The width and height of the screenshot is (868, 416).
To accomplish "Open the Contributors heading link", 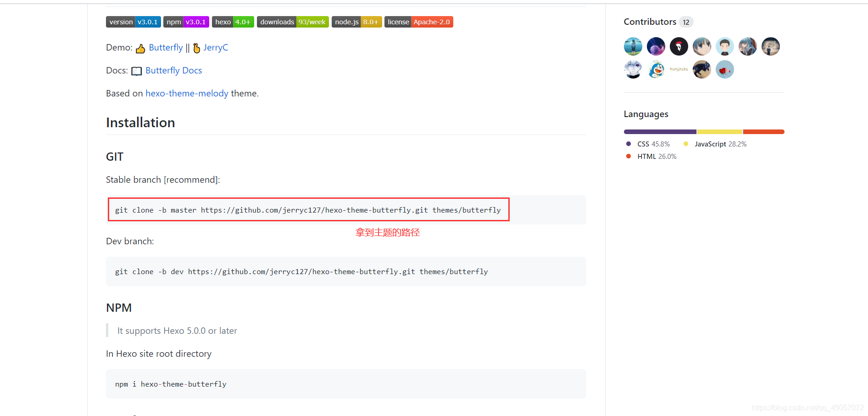I will 650,22.
